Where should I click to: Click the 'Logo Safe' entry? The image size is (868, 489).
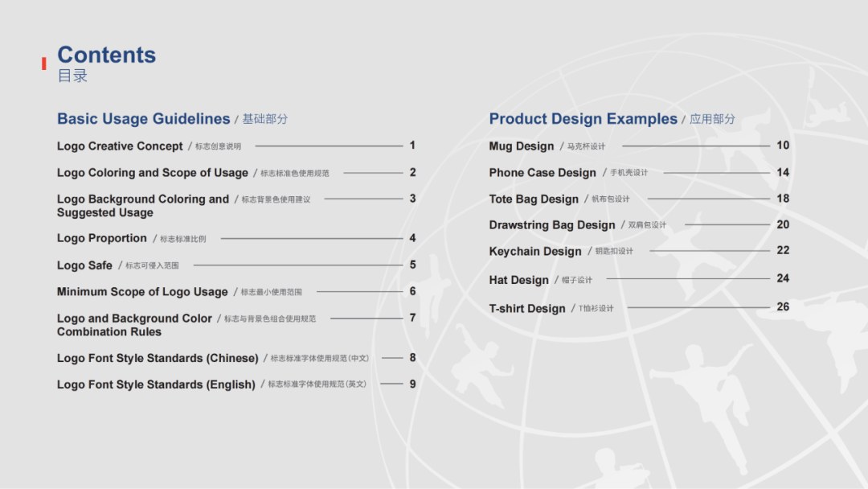coord(84,265)
